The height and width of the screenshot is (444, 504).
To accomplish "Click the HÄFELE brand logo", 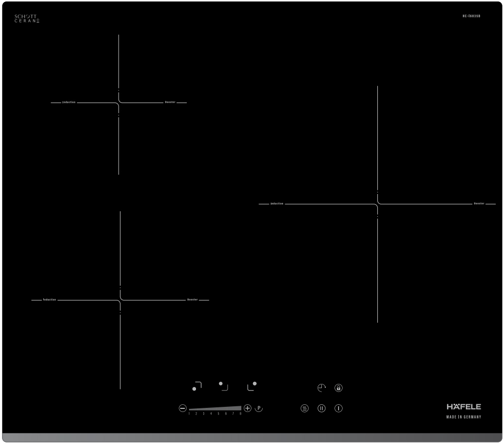I will click(x=463, y=407).
